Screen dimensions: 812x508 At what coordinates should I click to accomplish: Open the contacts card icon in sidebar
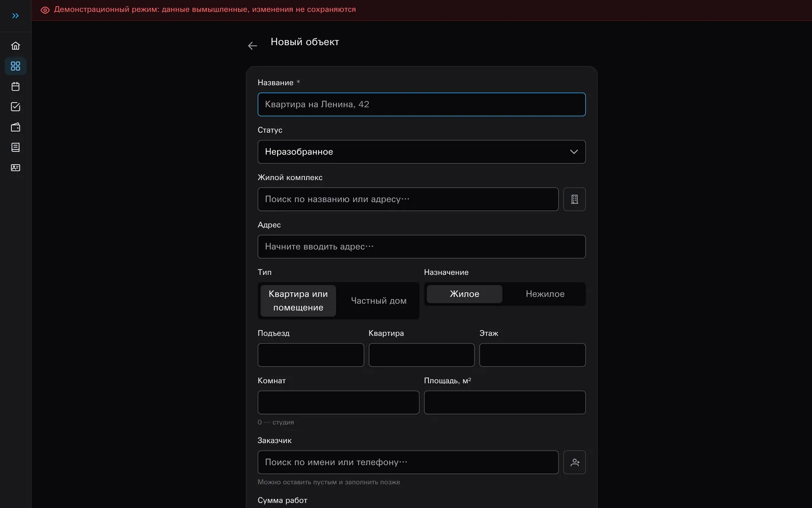tap(15, 168)
